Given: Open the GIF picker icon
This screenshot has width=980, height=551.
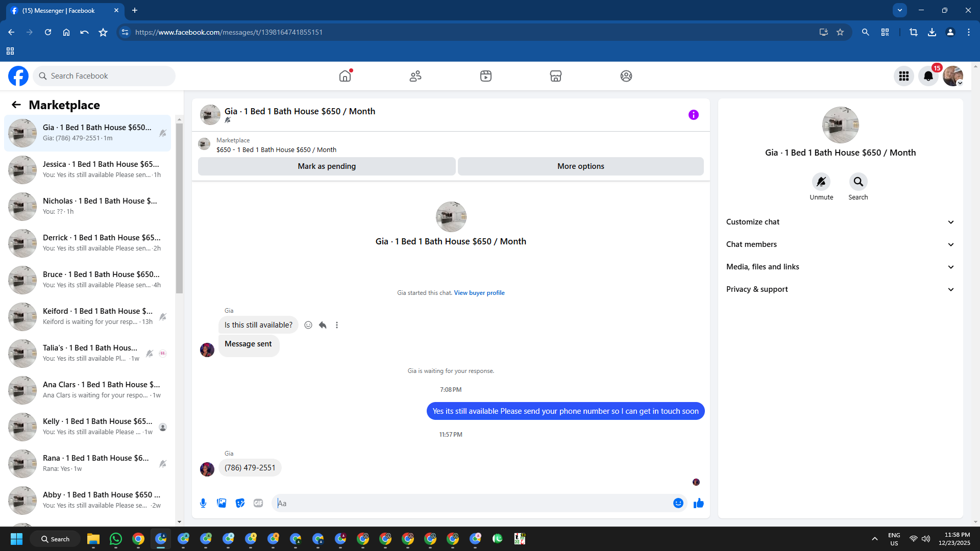Looking at the screenshot, I should (258, 503).
